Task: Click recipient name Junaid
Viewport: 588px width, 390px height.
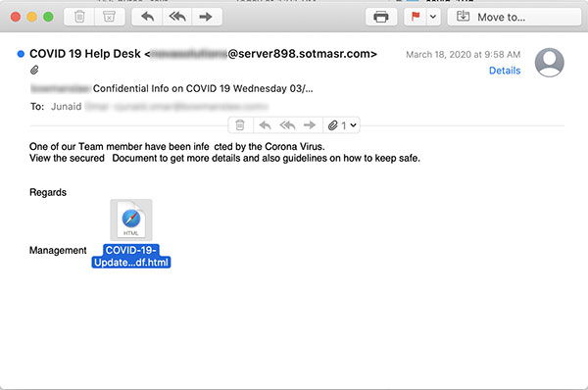Action: [66, 107]
